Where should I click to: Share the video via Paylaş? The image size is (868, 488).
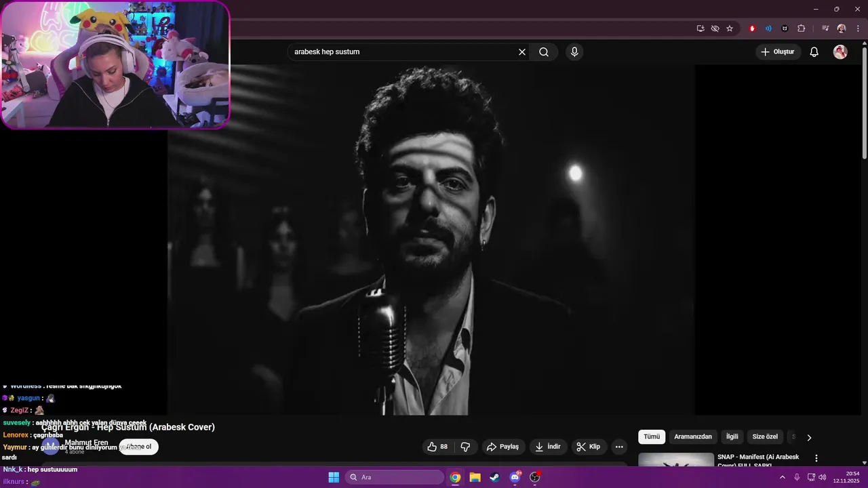click(503, 447)
